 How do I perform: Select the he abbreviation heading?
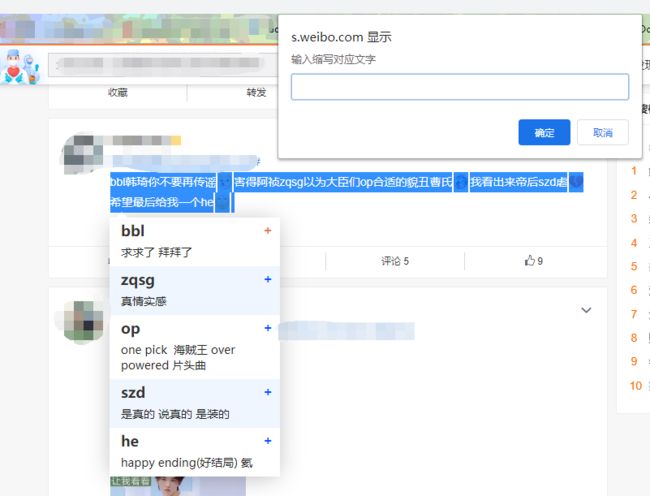[x=130, y=441]
